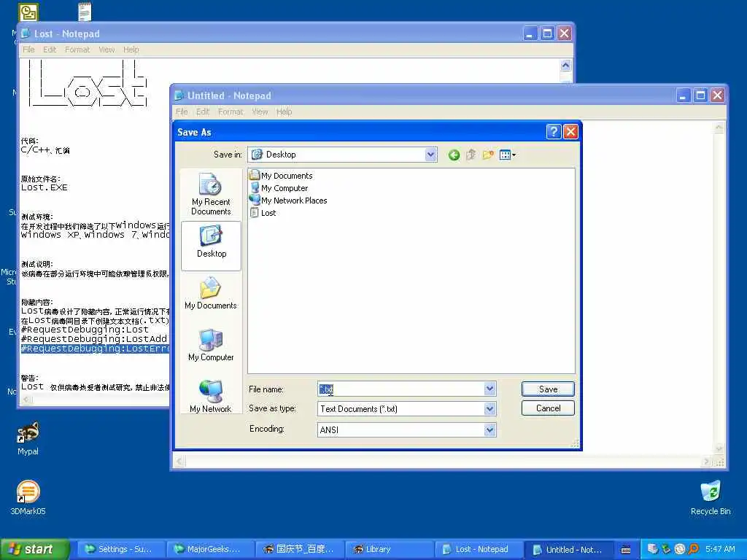747x560 pixels.
Task: Open the Save as type dropdown
Action: tap(489, 408)
